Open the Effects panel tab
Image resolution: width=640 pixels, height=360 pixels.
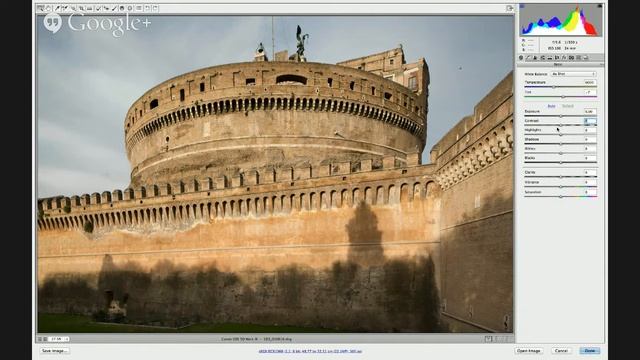click(564, 58)
